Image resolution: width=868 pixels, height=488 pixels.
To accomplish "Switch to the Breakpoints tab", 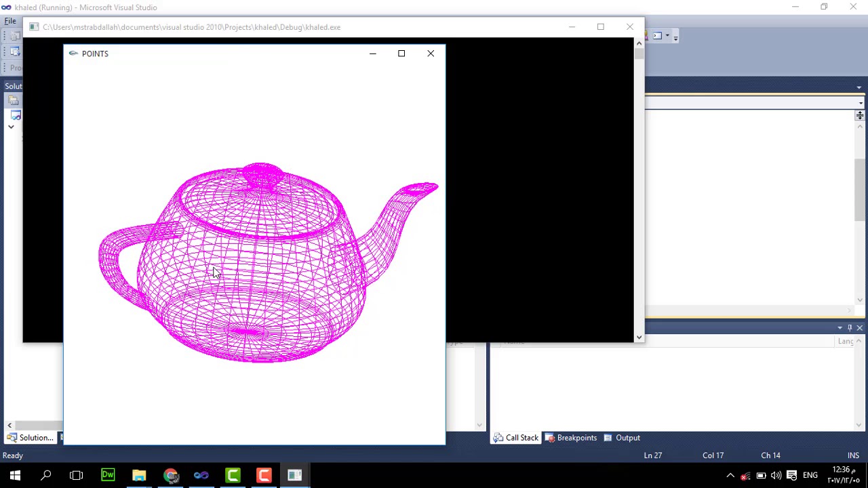I will pyautogui.click(x=570, y=438).
